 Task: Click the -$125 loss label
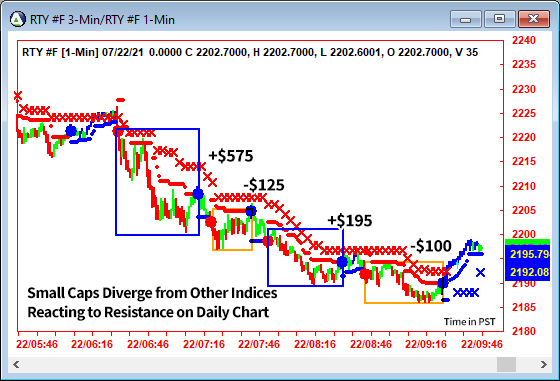tap(264, 185)
